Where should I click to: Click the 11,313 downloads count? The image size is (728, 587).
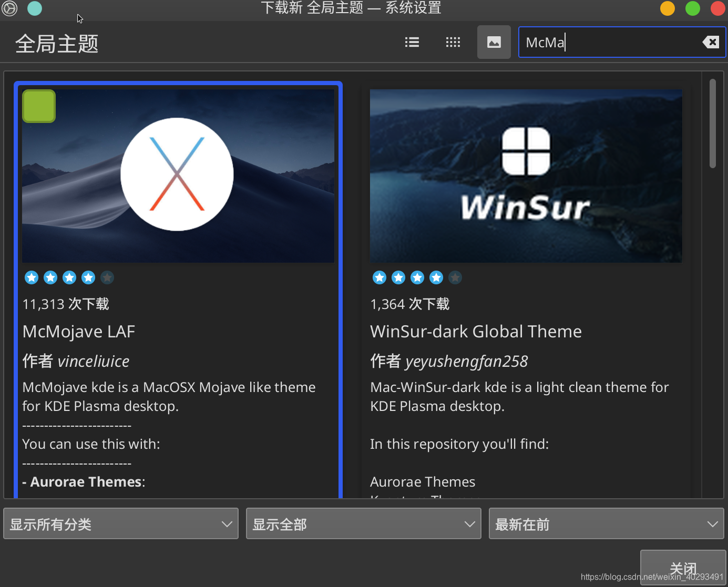[x=66, y=304]
